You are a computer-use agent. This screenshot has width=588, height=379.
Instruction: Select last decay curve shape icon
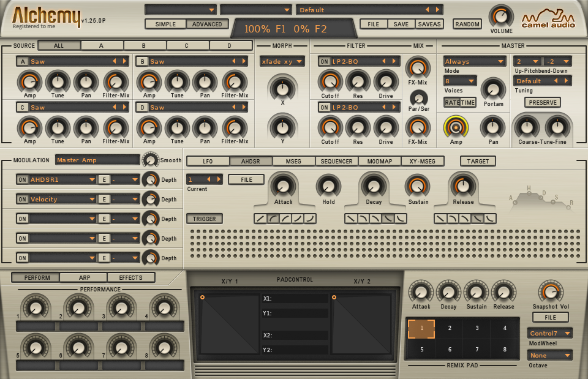pyautogui.click(x=401, y=219)
